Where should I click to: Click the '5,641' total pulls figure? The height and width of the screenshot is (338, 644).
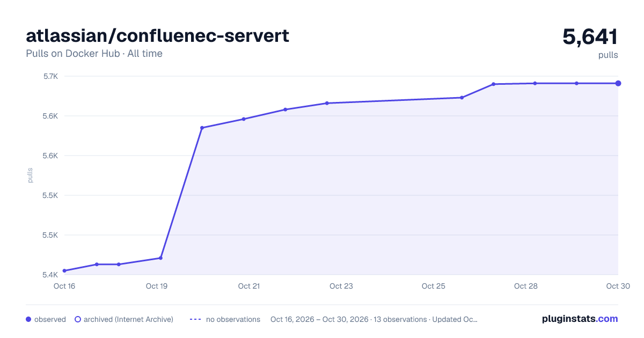pyautogui.click(x=590, y=37)
